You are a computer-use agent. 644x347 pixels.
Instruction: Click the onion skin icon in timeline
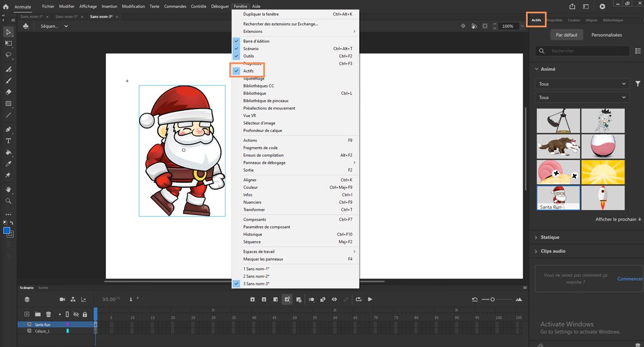(x=311, y=299)
